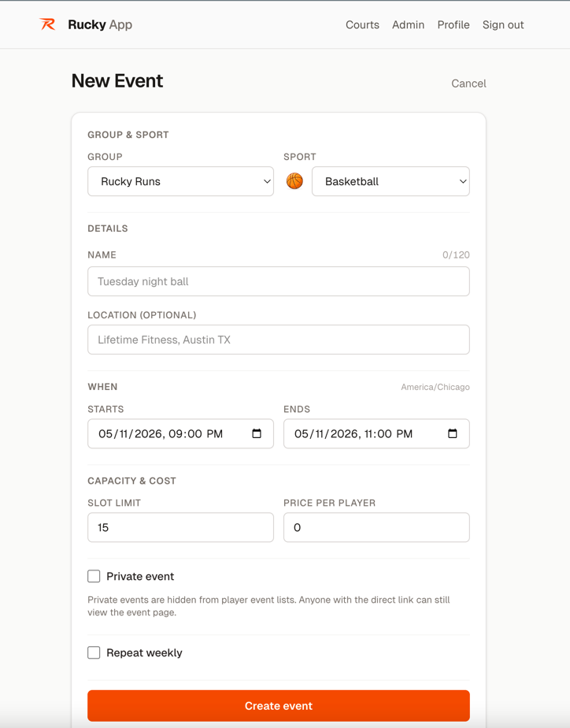Click the America/Chicago timezone text
The image size is (570, 728).
coord(435,387)
